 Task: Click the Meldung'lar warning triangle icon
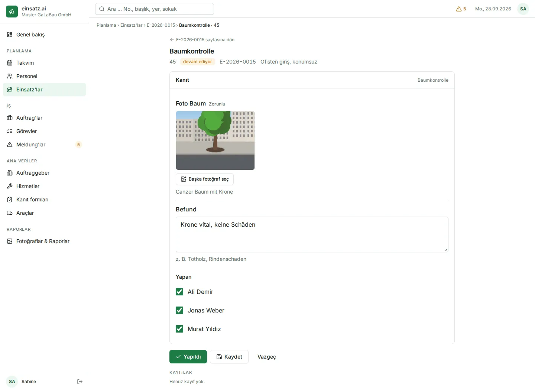10,145
